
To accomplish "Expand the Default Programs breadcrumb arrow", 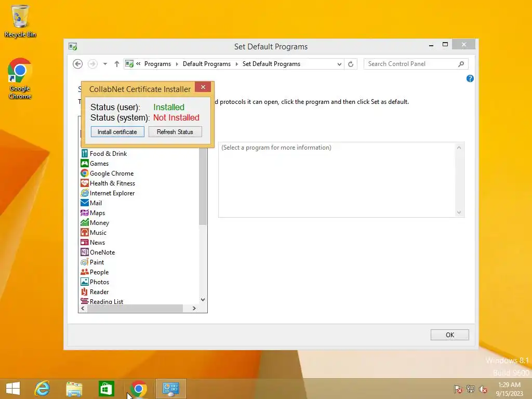I will pyautogui.click(x=236, y=64).
